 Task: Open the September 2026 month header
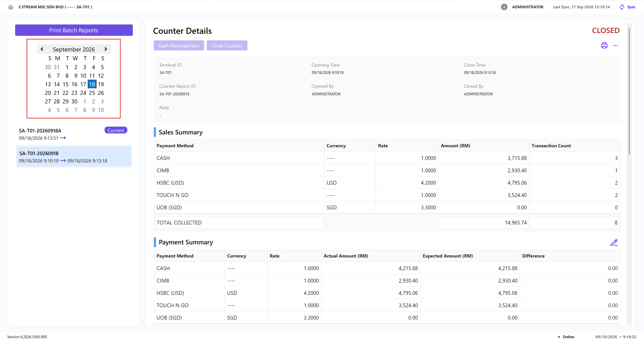[74, 49]
